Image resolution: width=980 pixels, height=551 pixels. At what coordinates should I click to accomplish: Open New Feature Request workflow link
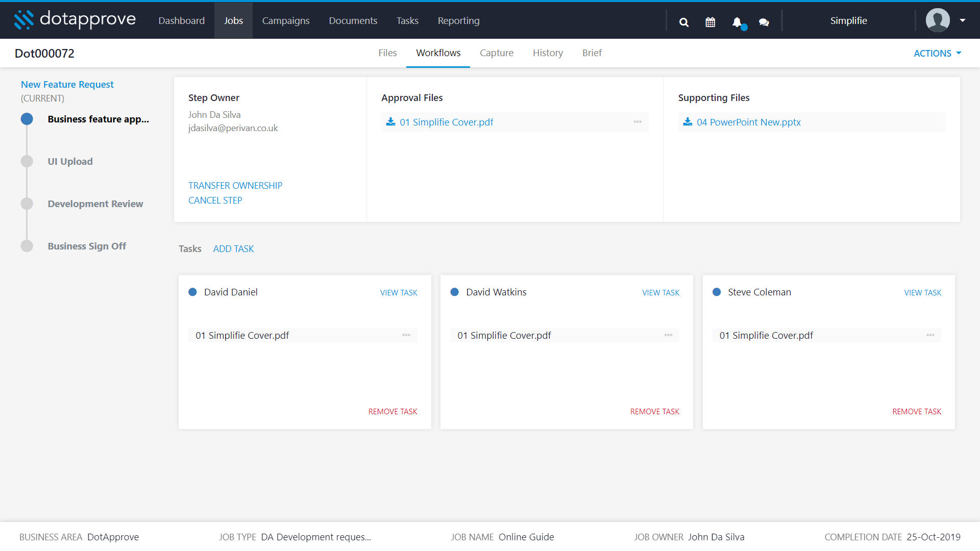click(x=67, y=85)
